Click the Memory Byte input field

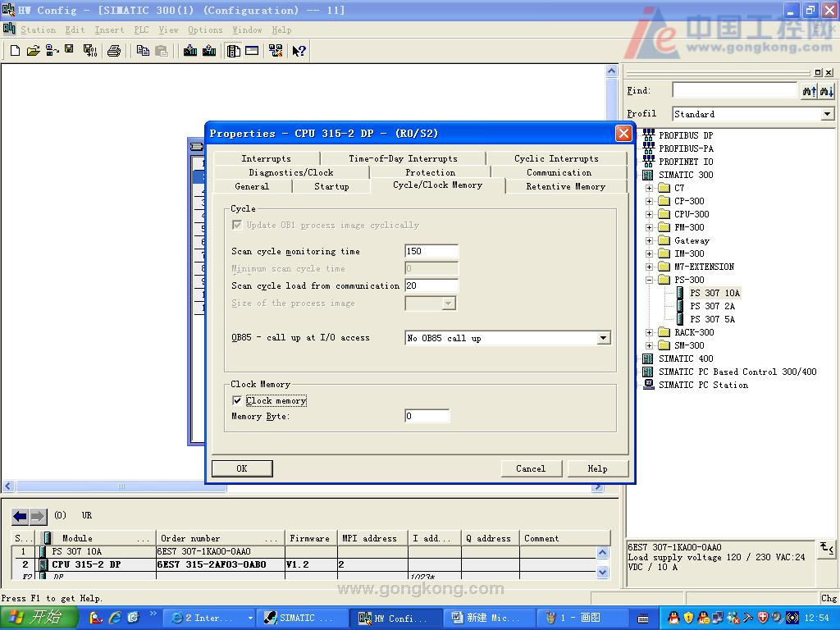[x=427, y=416]
